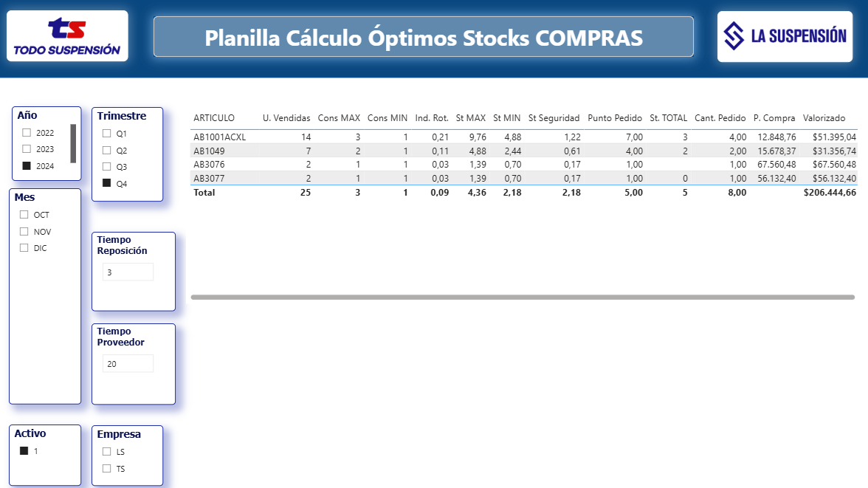The width and height of the screenshot is (868, 488).
Task: Uncheck the 2024 year filter
Action: click(x=27, y=166)
